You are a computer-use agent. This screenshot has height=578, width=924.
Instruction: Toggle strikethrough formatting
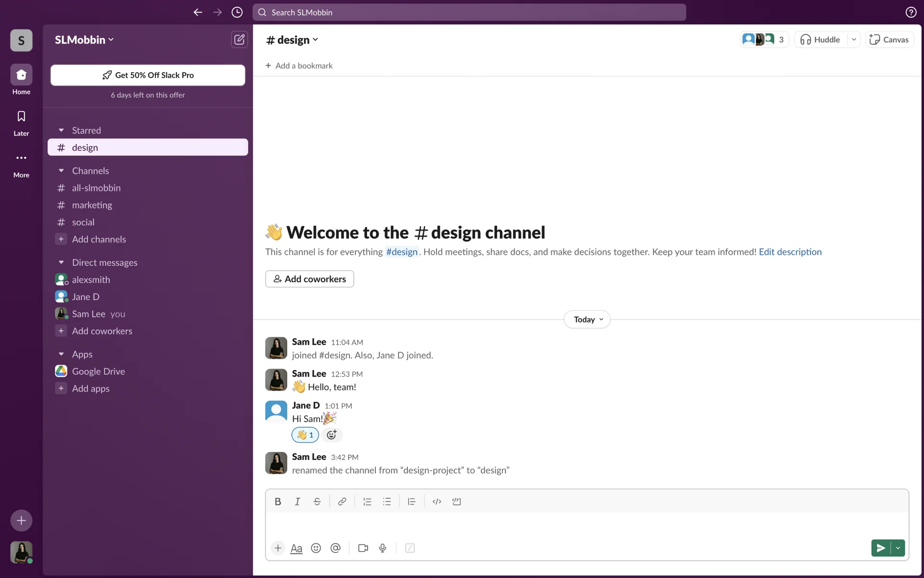(317, 501)
